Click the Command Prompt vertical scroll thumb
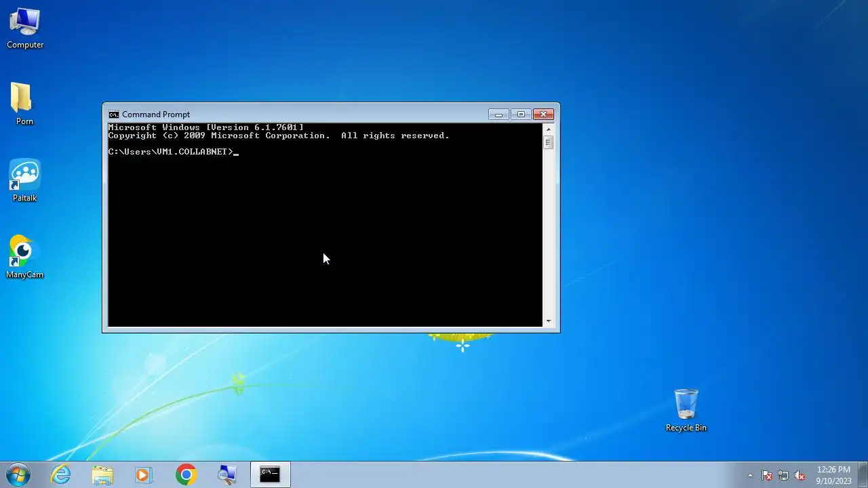The width and height of the screenshot is (868, 488). [549, 142]
